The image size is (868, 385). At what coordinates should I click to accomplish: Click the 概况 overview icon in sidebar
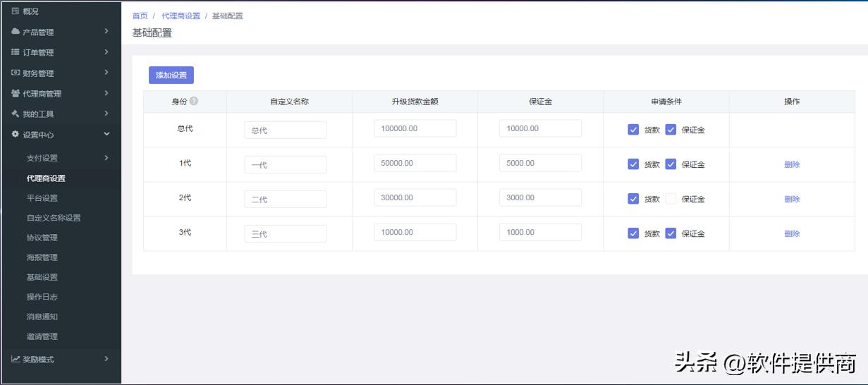[16, 11]
